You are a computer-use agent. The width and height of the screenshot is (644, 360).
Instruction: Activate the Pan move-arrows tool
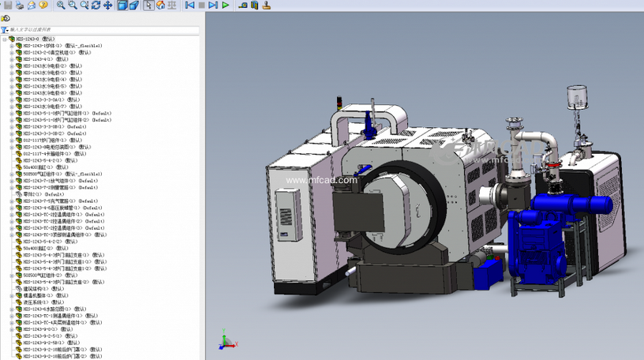[107, 5]
